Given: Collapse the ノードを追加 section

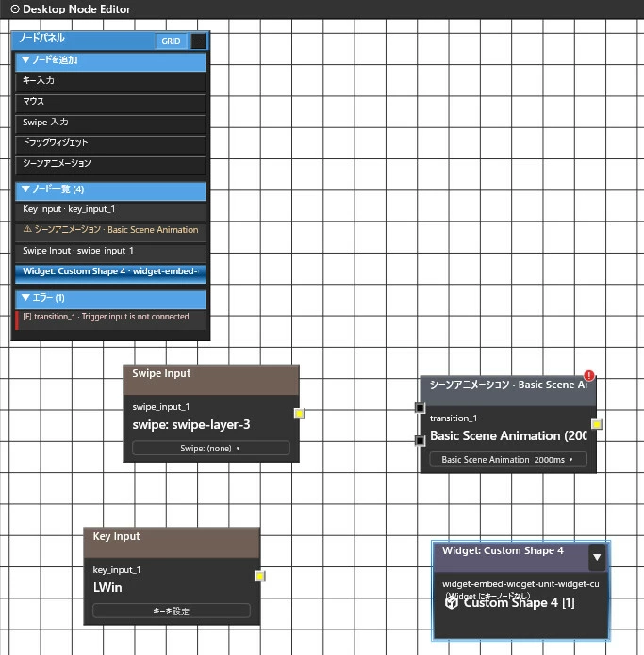Looking at the screenshot, I should pyautogui.click(x=110, y=61).
